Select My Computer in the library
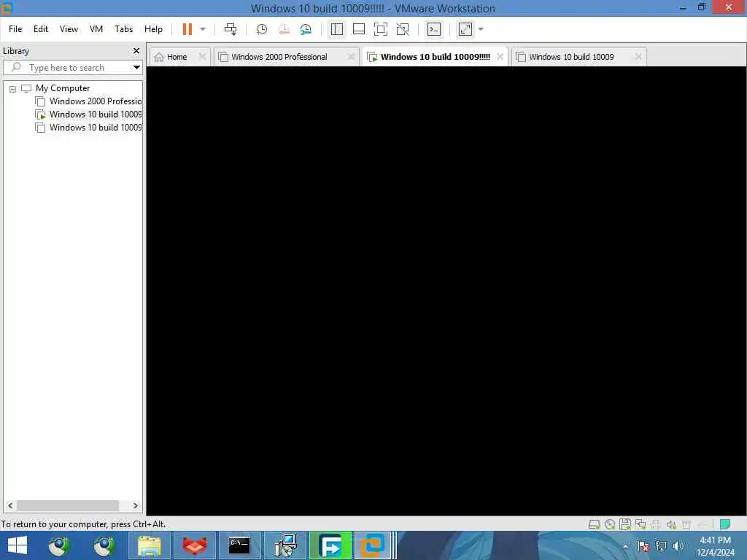Image resolution: width=747 pixels, height=560 pixels. (63, 88)
